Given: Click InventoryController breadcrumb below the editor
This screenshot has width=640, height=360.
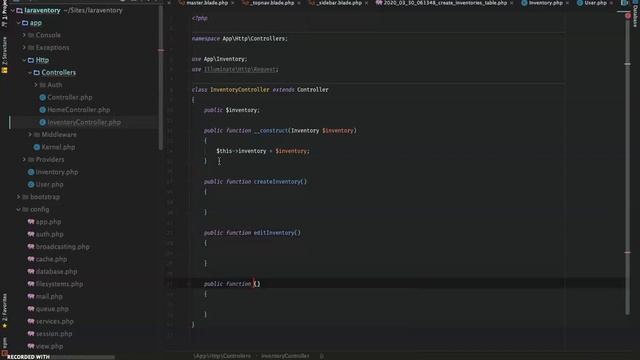Looking at the screenshot, I should point(285,356).
